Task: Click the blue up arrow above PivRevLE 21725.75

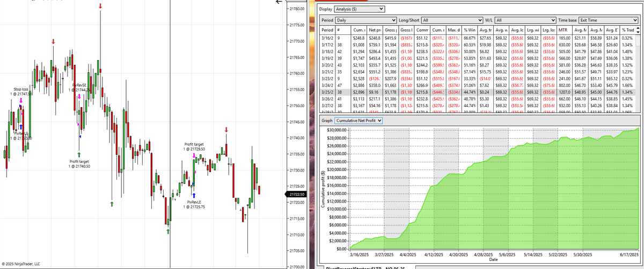Action: (194, 195)
